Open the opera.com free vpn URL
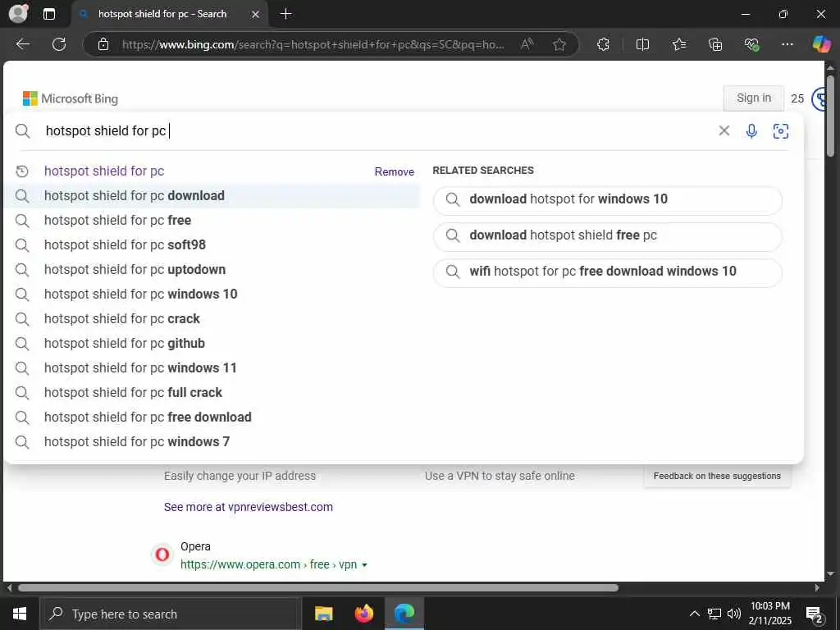840x630 pixels. coord(268,564)
